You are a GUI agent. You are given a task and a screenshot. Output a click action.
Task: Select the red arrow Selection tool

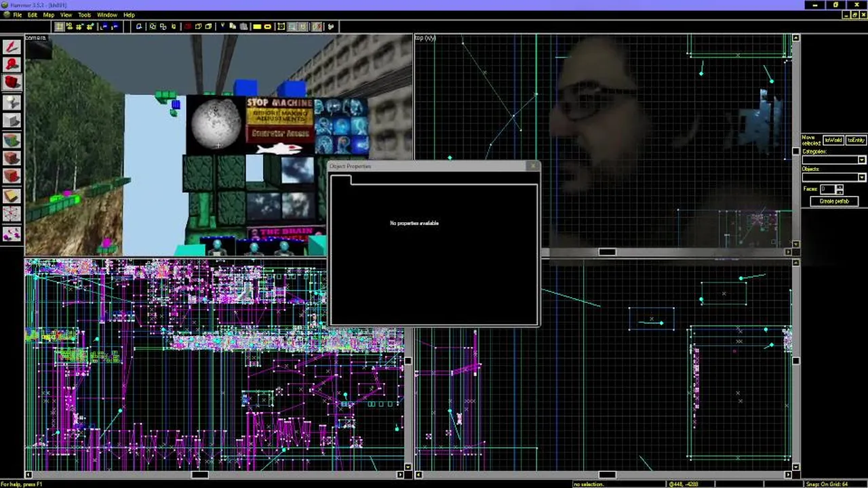12,47
